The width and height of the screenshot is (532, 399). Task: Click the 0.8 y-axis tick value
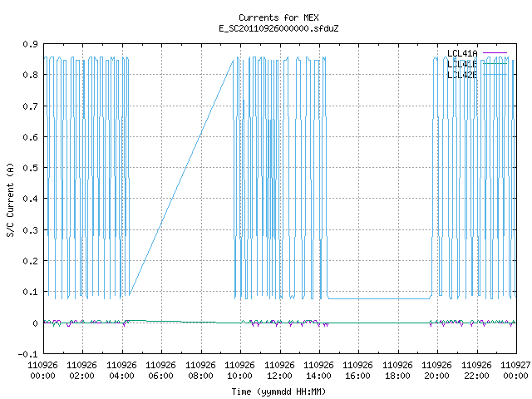point(30,75)
